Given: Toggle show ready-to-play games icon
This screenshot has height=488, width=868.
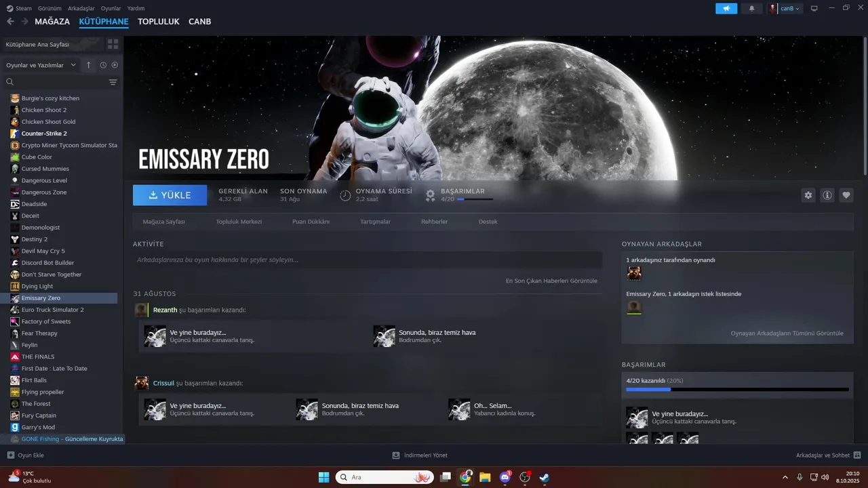Looking at the screenshot, I should pyautogui.click(x=115, y=65).
